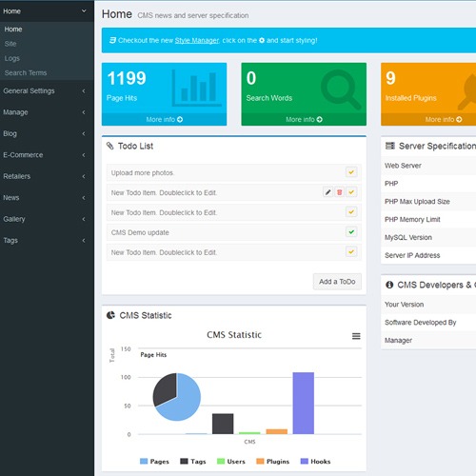Viewport: 476px width, 476px height.
Task: Open the Style Manager link
Action: tap(197, 40)
